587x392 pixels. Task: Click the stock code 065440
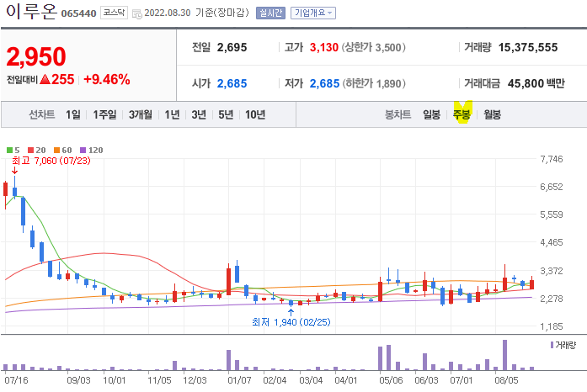(x=78, y=13)
